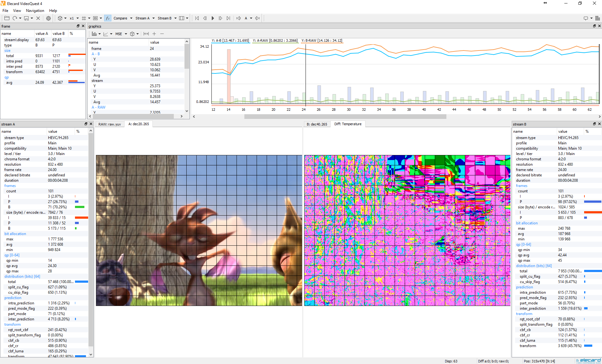
Task: Click the X close-stream toolbar icon
Action: point(38,18)
